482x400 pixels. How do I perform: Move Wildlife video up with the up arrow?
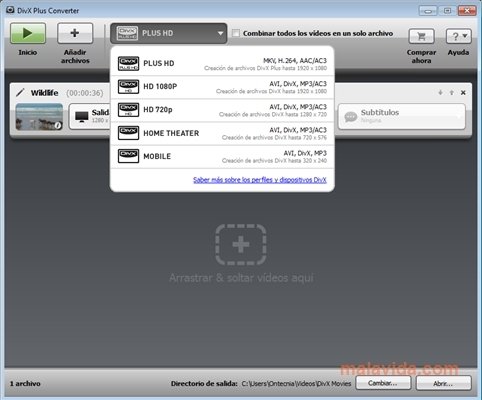[x=452, y=93]
